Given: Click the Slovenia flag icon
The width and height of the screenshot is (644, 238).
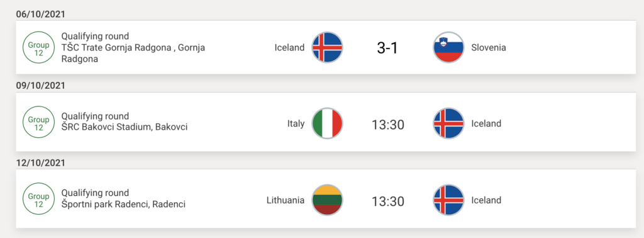Looking at the screenshot, I should click(x=448, y=47).
